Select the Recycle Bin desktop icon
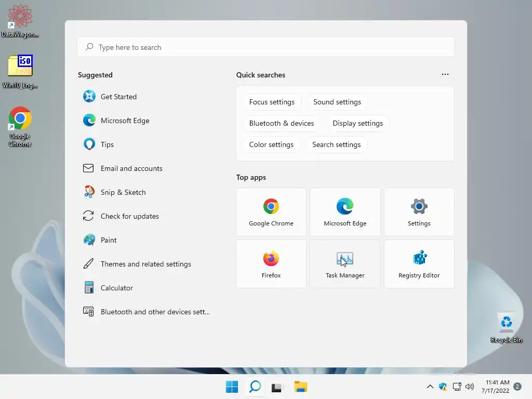The width and height of the screenshot is (532, 399). (506, 327)
